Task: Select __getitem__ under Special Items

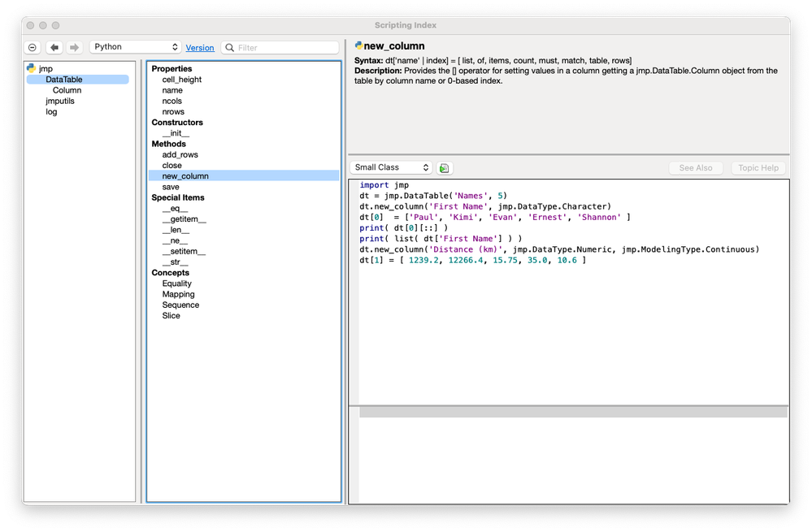Action: 184,219
